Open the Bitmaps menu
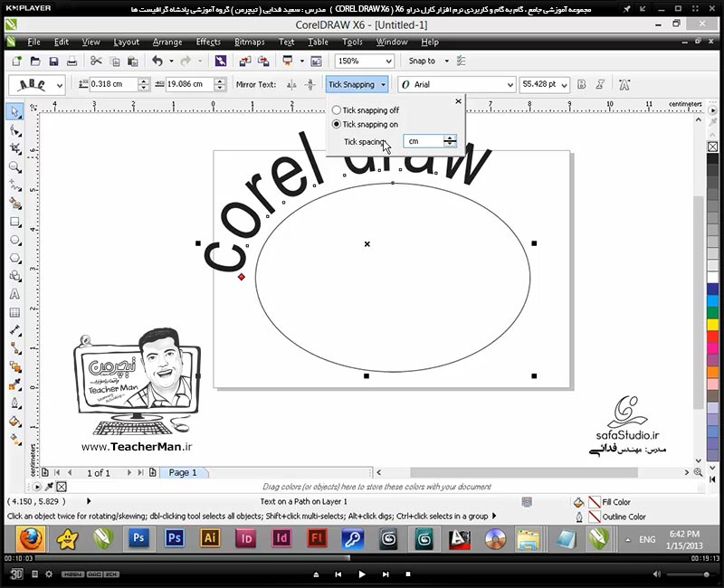The width and height of the screenshot is (724, 588). point(250,42)
